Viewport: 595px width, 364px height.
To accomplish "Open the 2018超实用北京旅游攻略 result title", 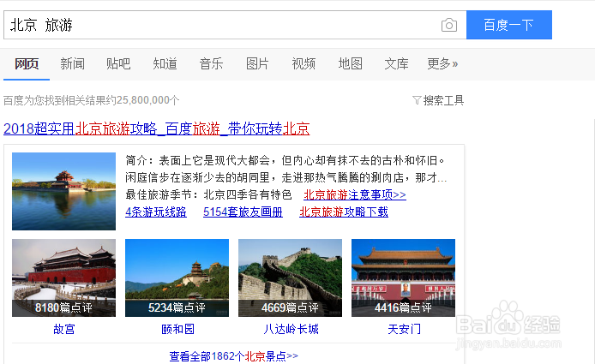I will click(156, 129).
